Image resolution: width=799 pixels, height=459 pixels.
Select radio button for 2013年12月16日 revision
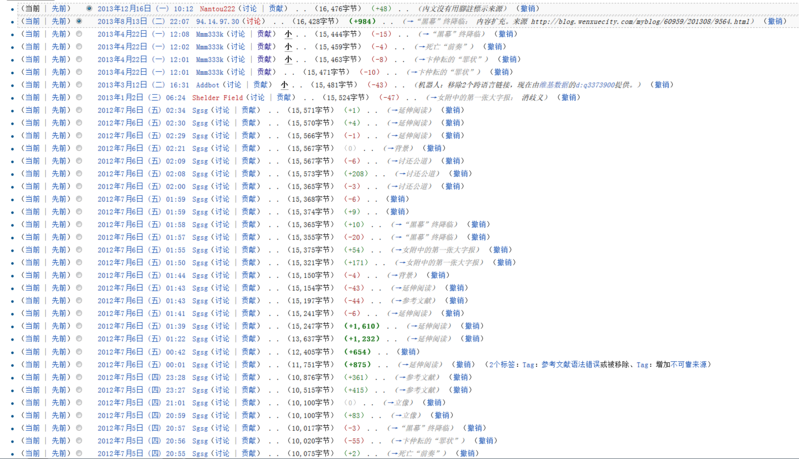(x=88, y=8)
